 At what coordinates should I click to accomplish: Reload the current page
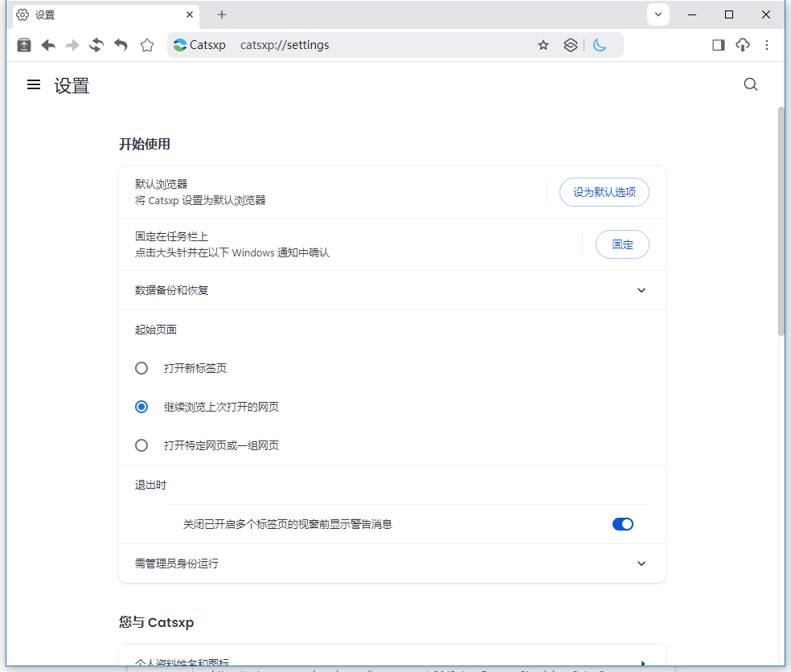point(96,45)
